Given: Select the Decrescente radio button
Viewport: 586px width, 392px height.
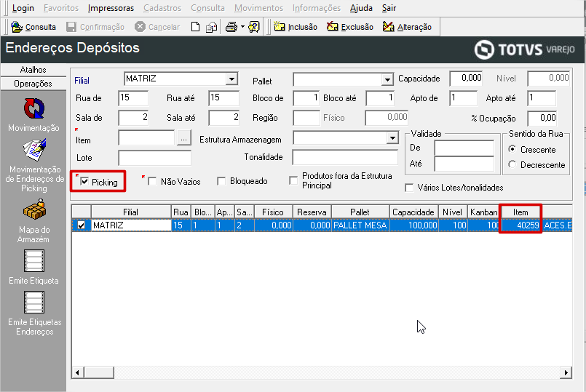Looking at the screenshot, I should click(512, 164).
